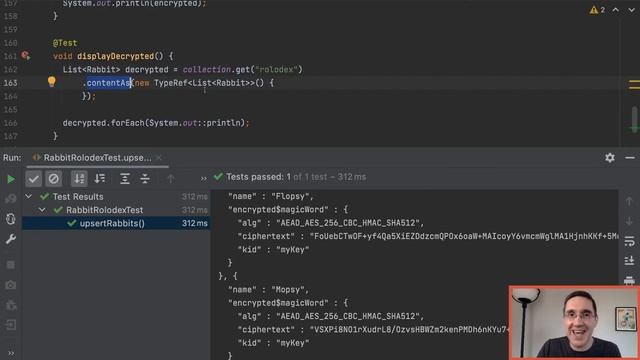The height and width of the screenshot is (360, 640).
Task: Click the run test gutter icon at line 161
Action: point(26,56)
